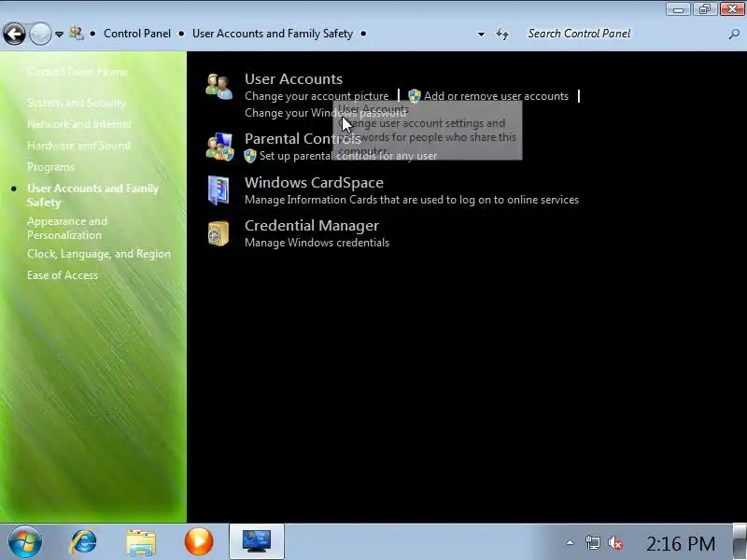Viewport: 747px width, 560px height.
Task: Open the Credential Manager safe icon
Action: click(218, 233)
